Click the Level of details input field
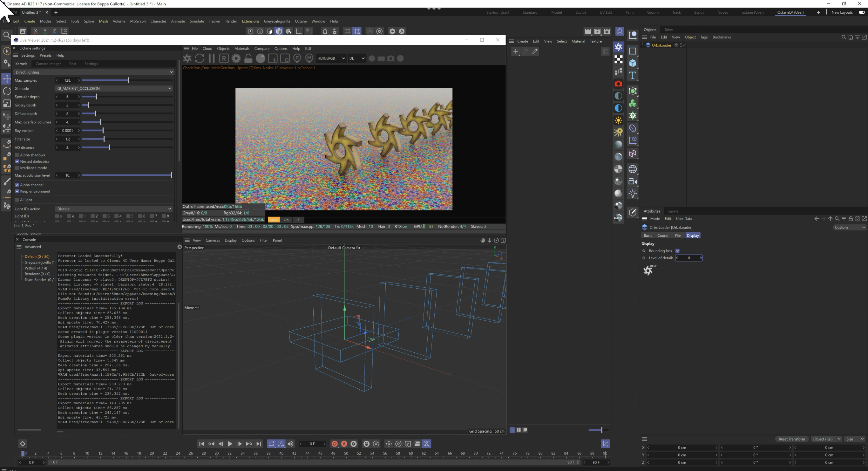Screen dimensions: 868x471 (688, 258)
